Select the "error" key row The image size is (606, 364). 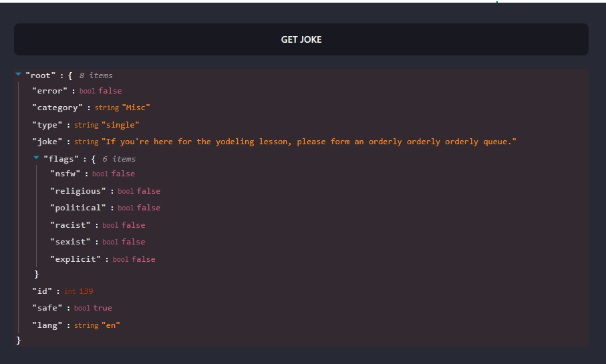point(77,91)
